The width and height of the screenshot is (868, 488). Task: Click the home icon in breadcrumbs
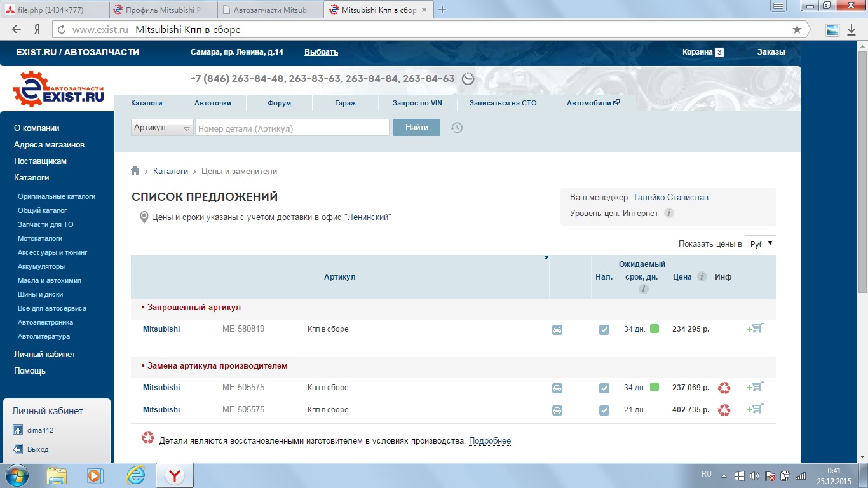(135, 171)
